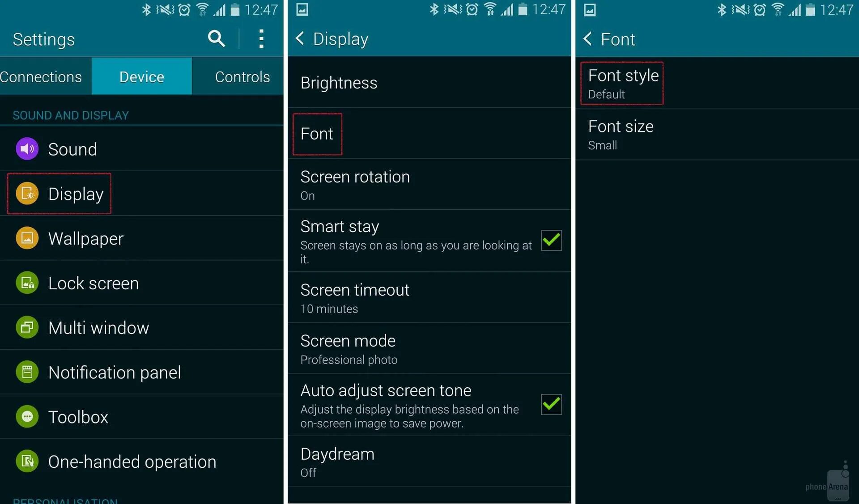Expand Font size options
This screenshot has height=504, width=859.
click(x=715, y=136)
